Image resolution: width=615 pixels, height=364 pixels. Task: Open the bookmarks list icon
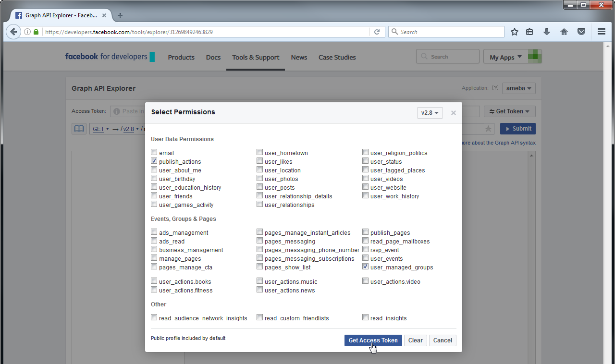click(x=529, y=32)
